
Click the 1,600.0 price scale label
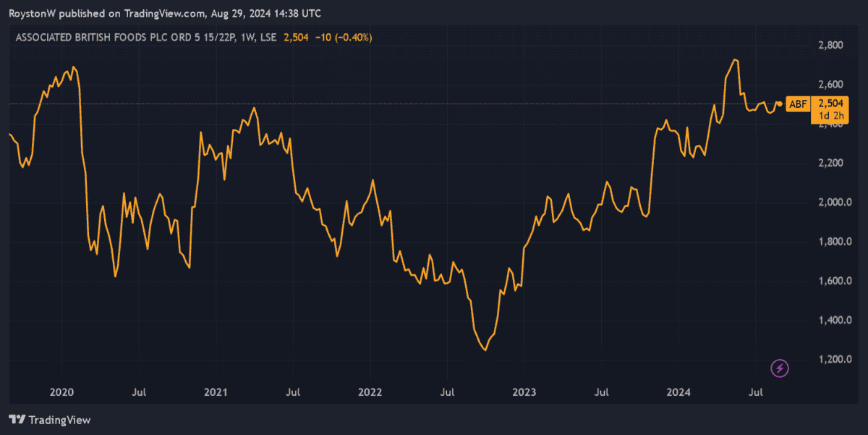(833, 281)
